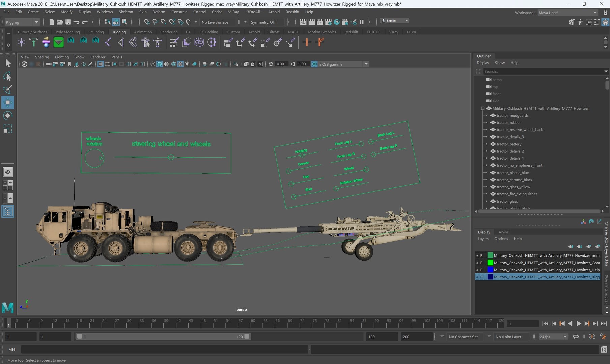Viewport: 610px width, 364px height.
Task: Open the Deform menu
Action: coord(159,12)
